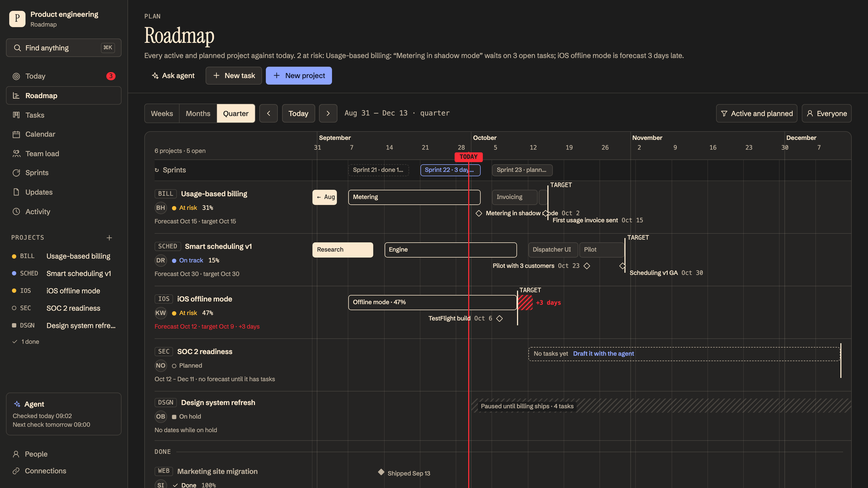This screenshot has height=488, width=868.
Task: Click the Activity clock icon
Action: coord(16,211)
